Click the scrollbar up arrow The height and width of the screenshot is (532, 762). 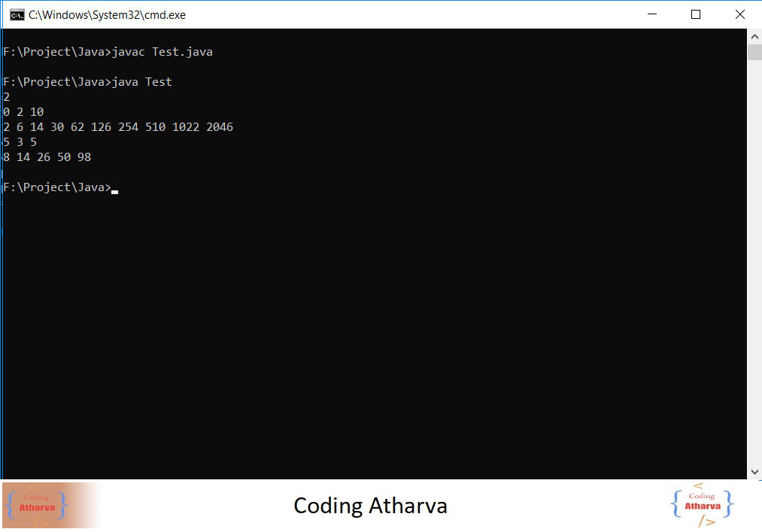[754, 36]
